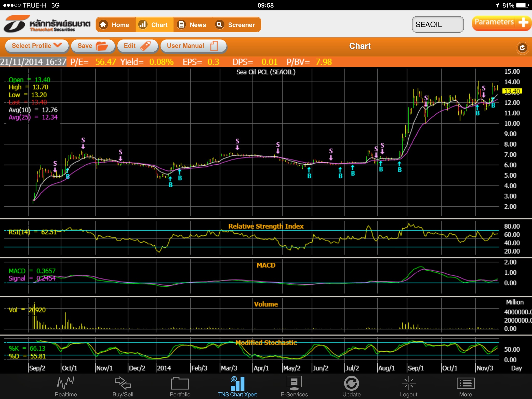Screen dimensions: 532x399
Task: Click the Relative Strength Index panel title
Action: (x=266, y=226)
